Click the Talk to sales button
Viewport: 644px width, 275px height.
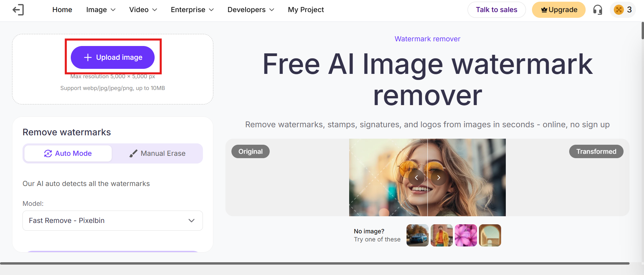click(496, 10)
